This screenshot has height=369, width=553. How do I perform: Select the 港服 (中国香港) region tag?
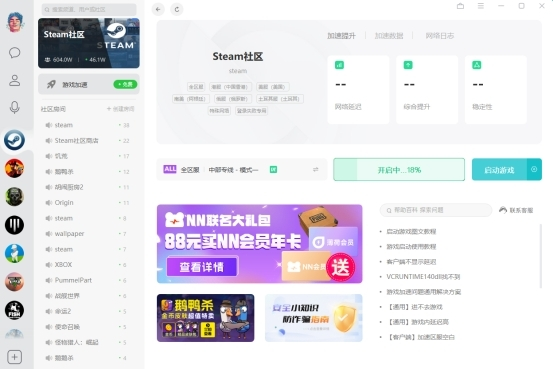pyautogui.click(x=230, y=87)
